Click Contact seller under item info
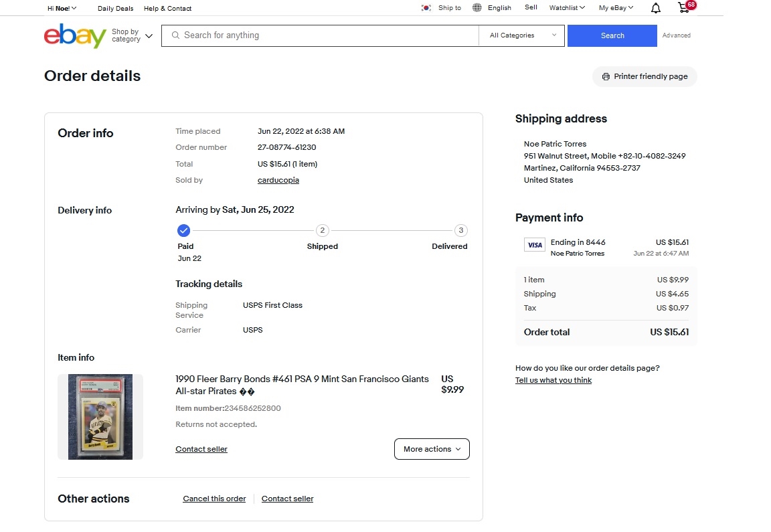Image resolution: width=771 pixels, height=532 pixels. tap(201, 449)
